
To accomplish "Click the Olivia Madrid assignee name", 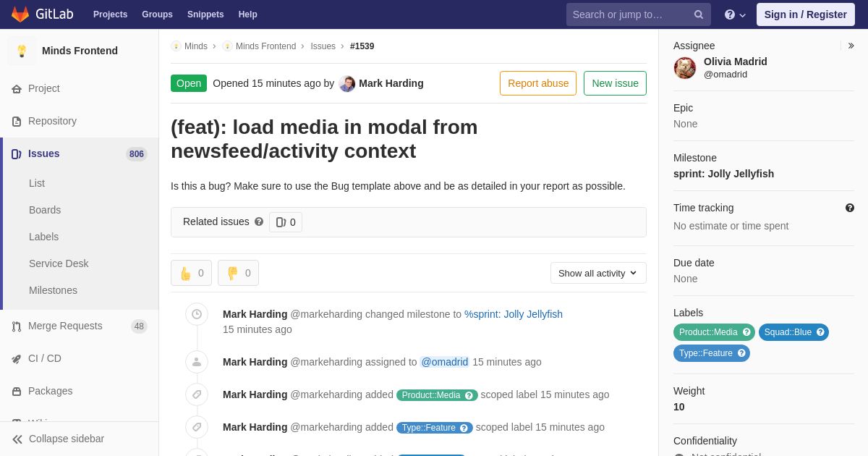I will 736,62.
